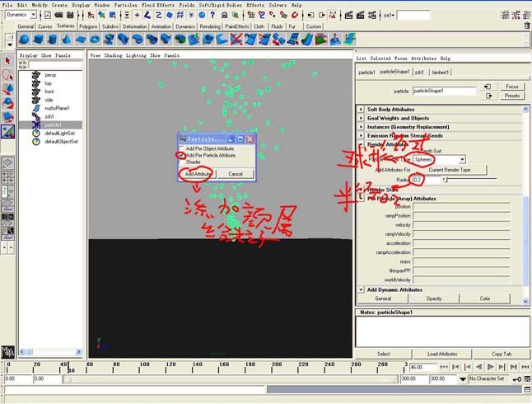This screenshot has height=404, width=532.
Task: Select the Rotate tool in toolbox
Action: [x=7, y=103]
